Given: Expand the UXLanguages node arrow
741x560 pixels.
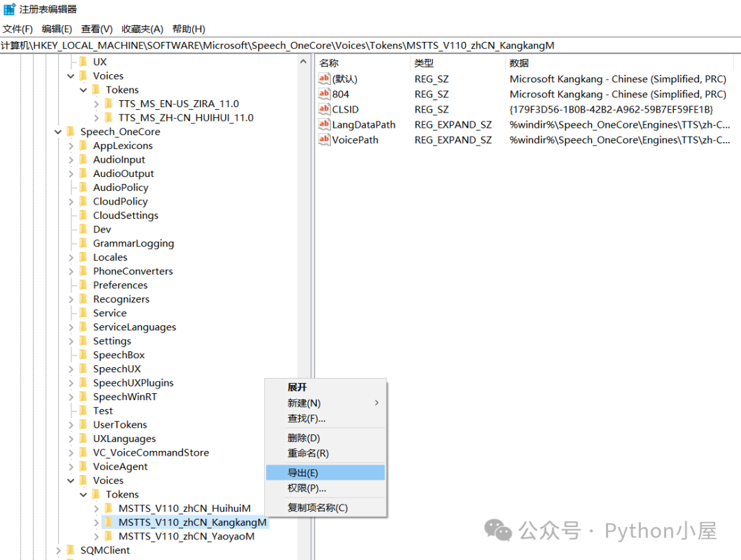Looking at the screenshot, I should pyautogui.click(x=71, y=439).
